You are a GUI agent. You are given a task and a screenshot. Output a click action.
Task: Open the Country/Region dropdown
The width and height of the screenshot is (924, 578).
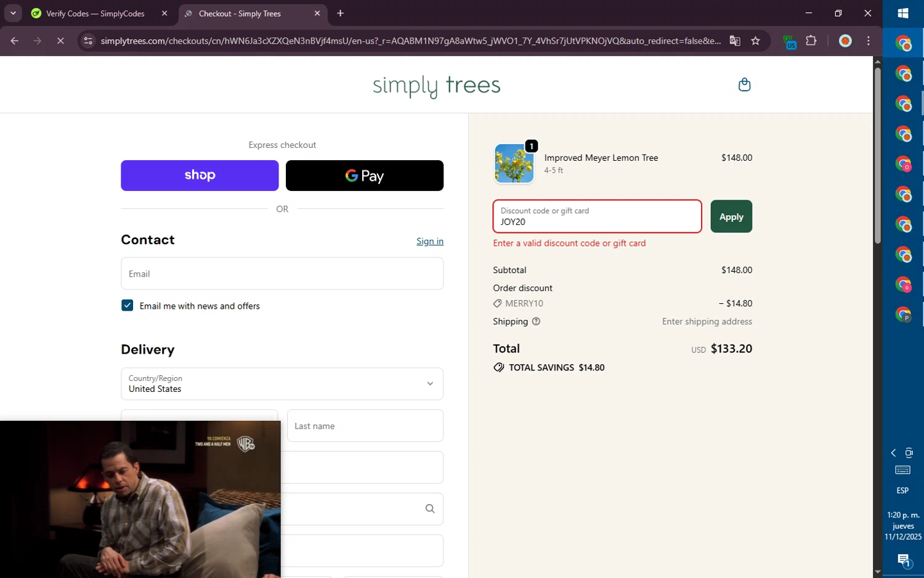(282, 383)
